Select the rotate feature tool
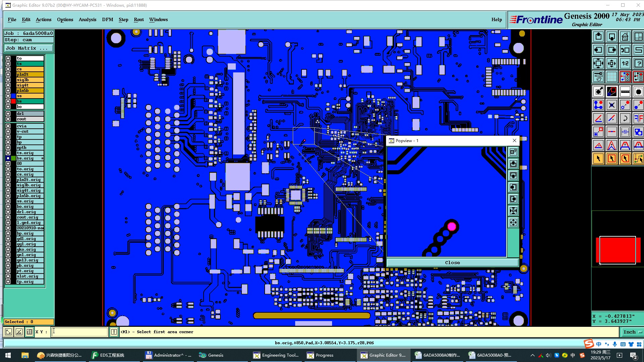The image size is (644, 362). [625, 118]
